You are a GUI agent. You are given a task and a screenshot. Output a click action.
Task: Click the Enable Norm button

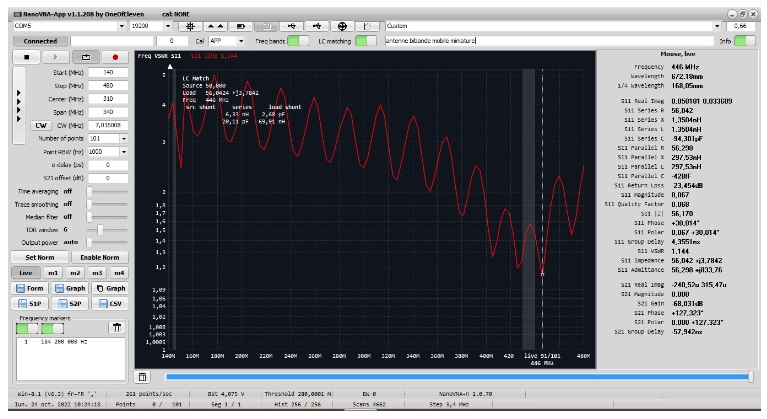(98, 257)
